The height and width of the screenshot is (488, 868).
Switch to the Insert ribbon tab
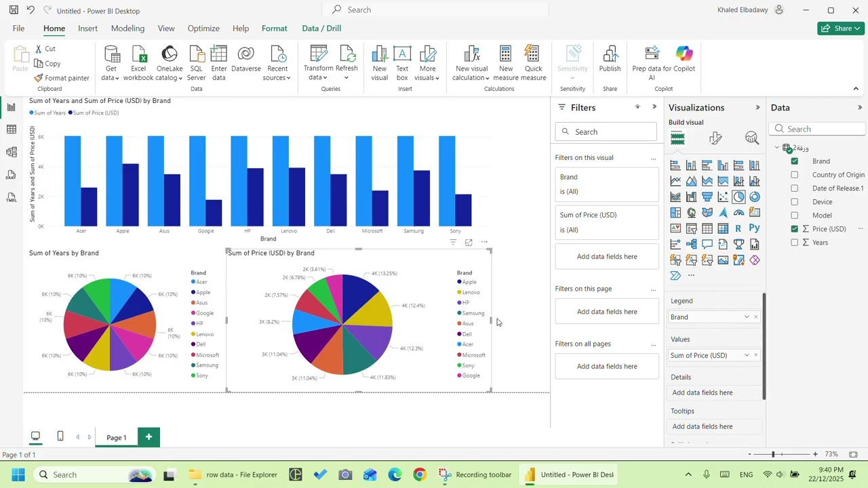87,28
